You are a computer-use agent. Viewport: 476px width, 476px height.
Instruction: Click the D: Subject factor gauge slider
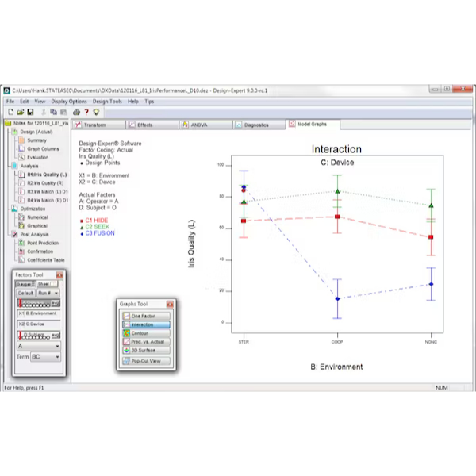pos(34,335)
